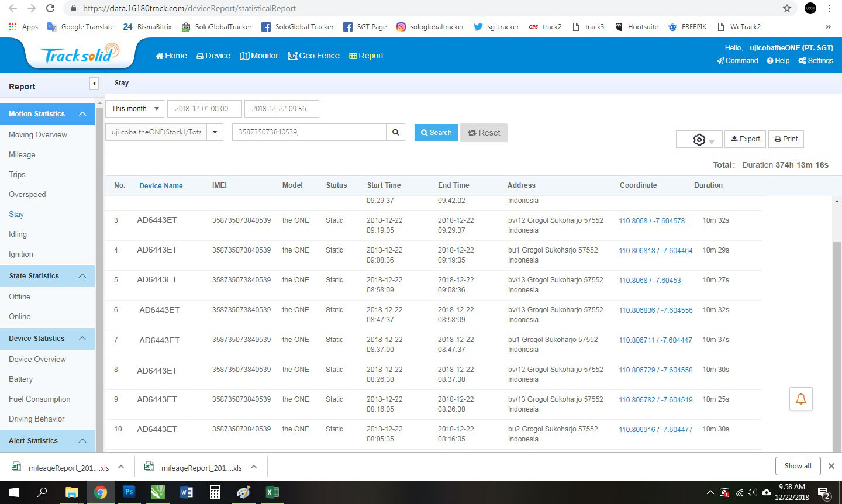
Task: Collapse the Device Statistics section
Action: (x=82, y=339)
